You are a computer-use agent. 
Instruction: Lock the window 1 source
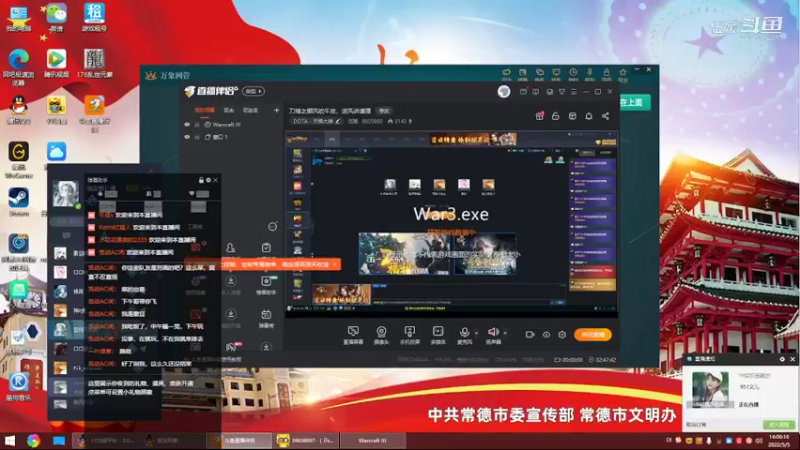[x=197, y=137]
